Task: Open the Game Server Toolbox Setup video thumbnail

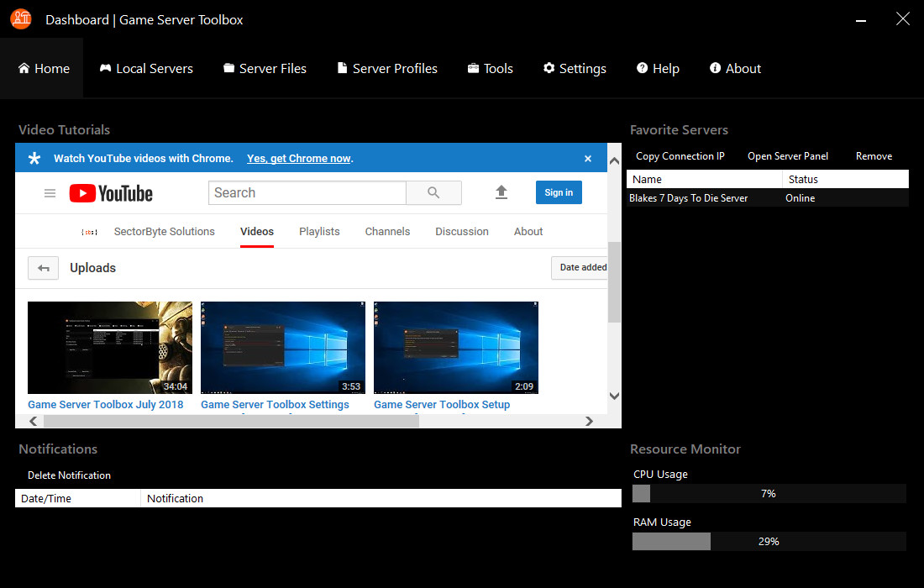Action: coord(455,347)
